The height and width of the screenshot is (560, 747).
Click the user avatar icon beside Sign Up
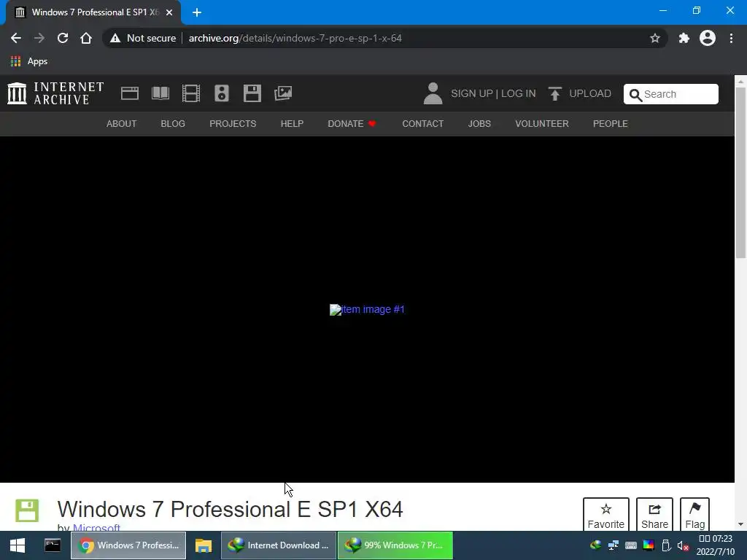click(433, 93)
